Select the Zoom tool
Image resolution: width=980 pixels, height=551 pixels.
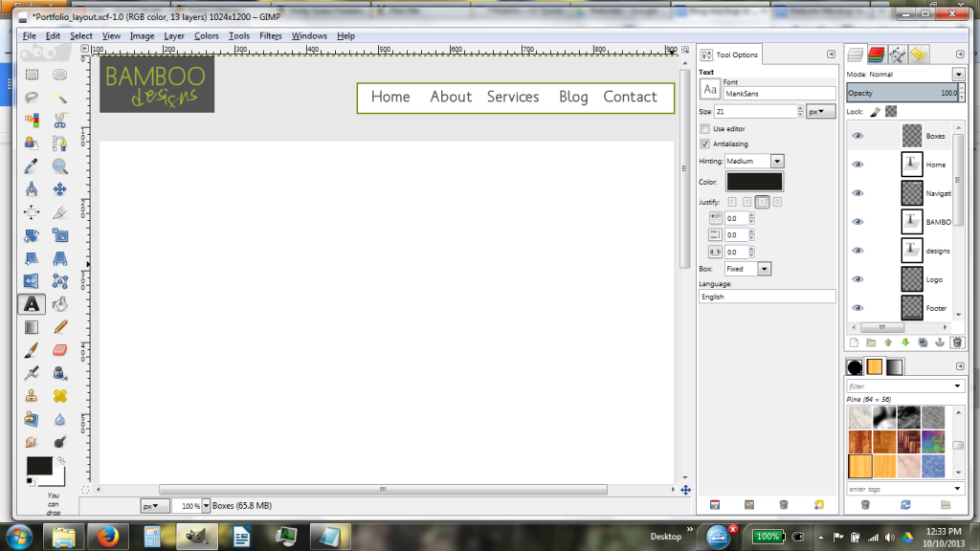point(60,165)
